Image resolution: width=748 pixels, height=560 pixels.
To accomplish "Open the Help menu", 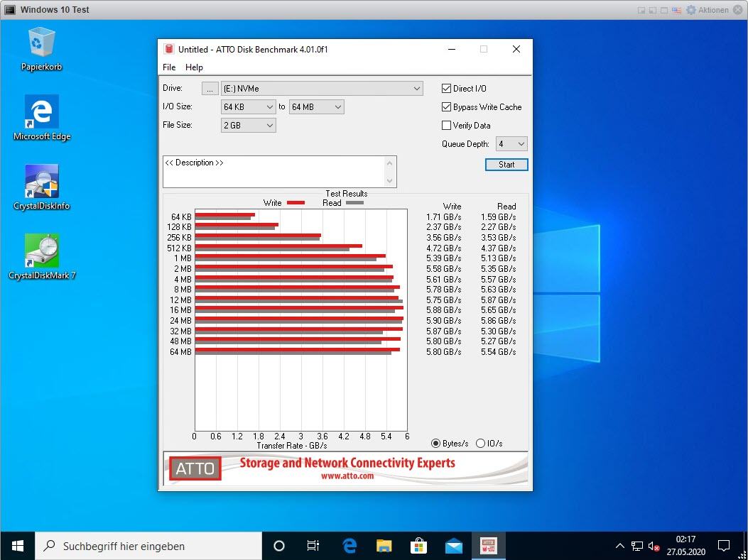I will tap(194, 67).
